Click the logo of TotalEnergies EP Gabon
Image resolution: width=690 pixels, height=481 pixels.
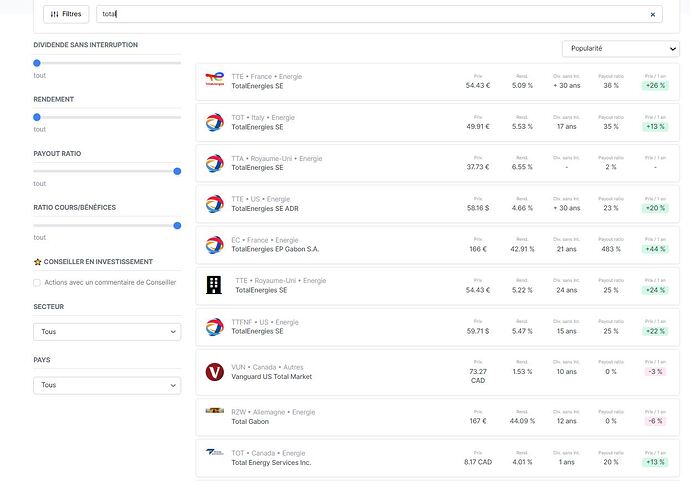215,245
